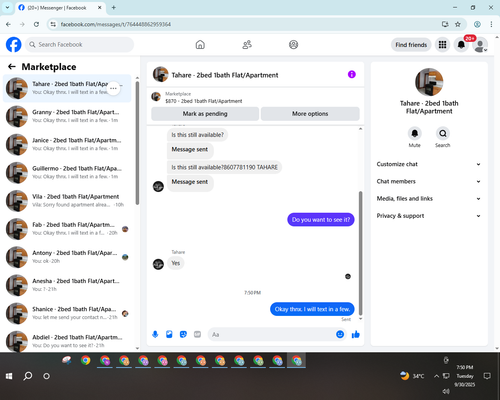500x400 pixels.
Task: Expand Privacy & support section
Action: pyautogui.click(x=429, y=216)
